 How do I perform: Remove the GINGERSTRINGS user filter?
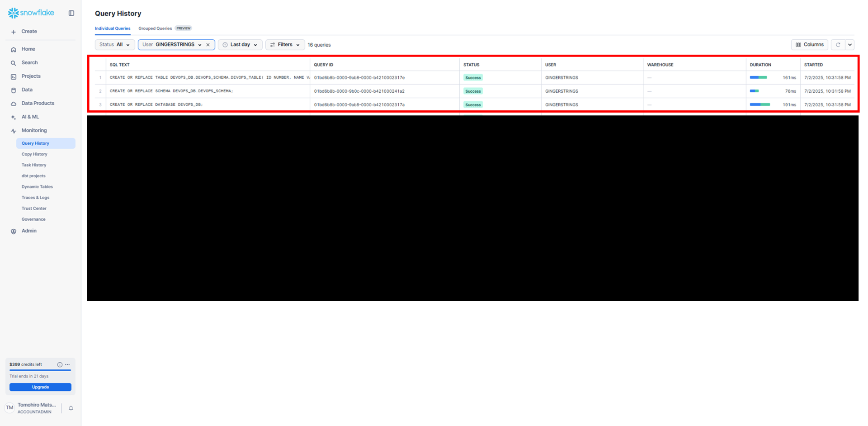pyautogui.click(x=208, y=45)
